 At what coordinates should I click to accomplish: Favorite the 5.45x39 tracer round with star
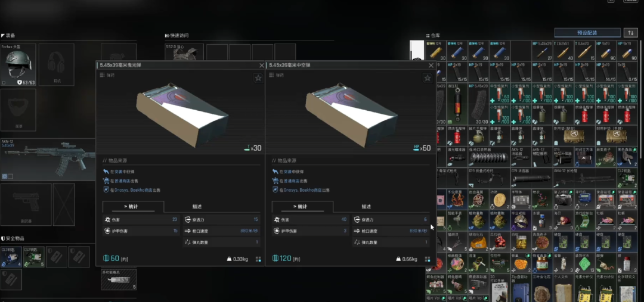click(258, 78)
